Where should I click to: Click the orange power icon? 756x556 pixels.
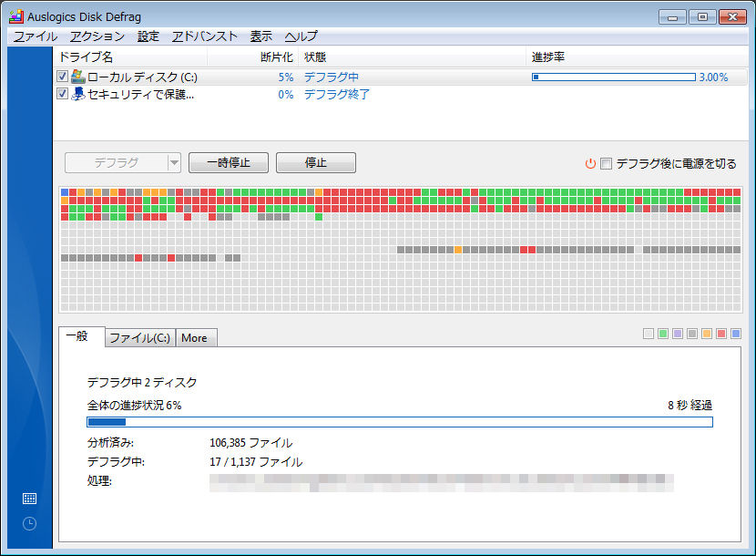590,164
